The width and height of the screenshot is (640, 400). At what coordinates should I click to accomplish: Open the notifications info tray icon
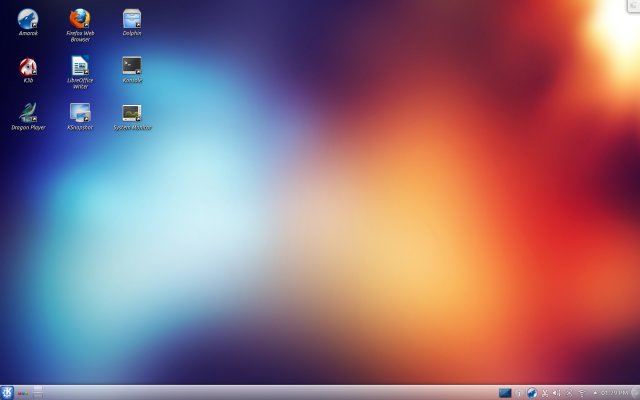[519, 393]
